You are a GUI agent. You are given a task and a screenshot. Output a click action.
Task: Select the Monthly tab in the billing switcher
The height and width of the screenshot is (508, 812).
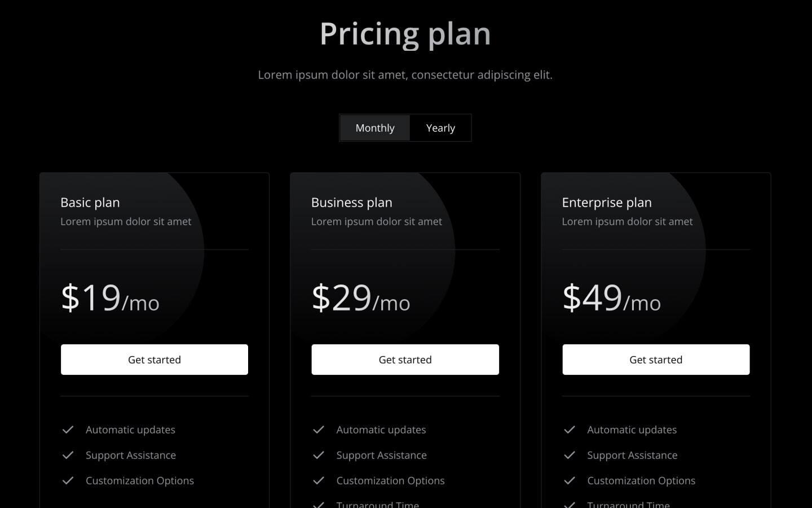[374, 128]
